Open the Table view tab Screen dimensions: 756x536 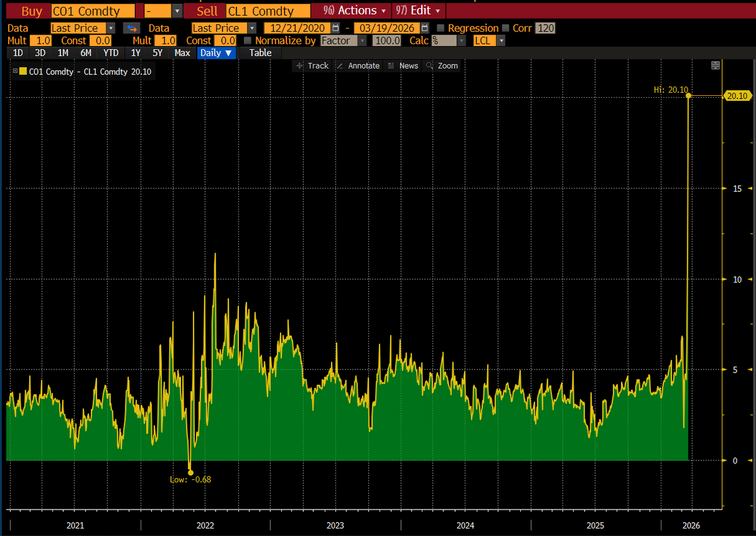pyautogui.click(x=260, y=53)
